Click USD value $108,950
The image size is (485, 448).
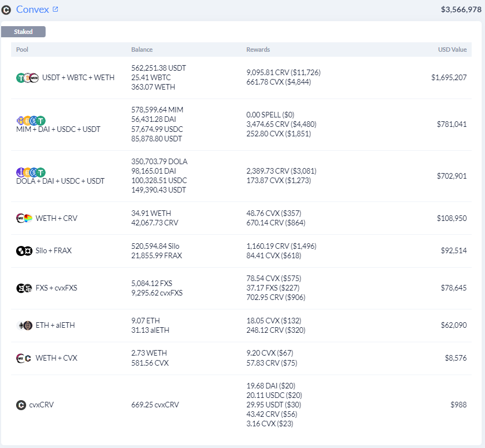pyautogui.click(x=452, y=218)
